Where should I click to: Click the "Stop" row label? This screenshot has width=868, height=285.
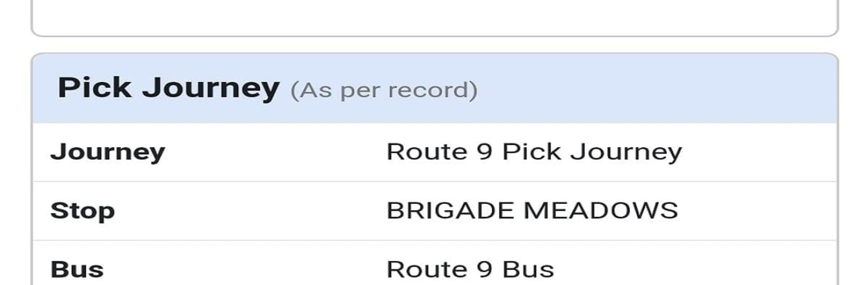coord(83,211)
